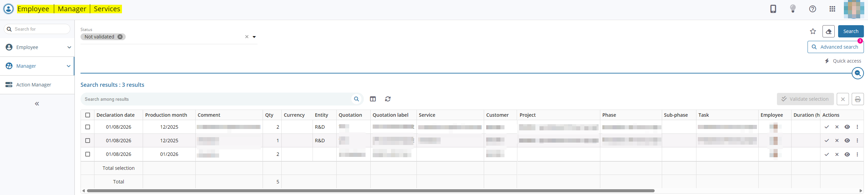Open Action Manager in the sidebar
The image size is (868, 195).
click(34, 85)
